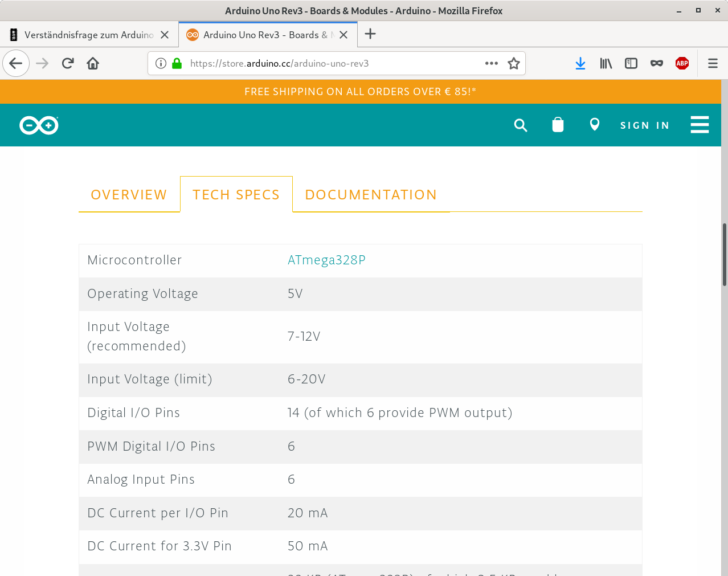Image resolution: width=728 pixels, height=576 pixels.
Task: Click the 14 (of which 6 provide PWM output) value
Action: point(400,413)
